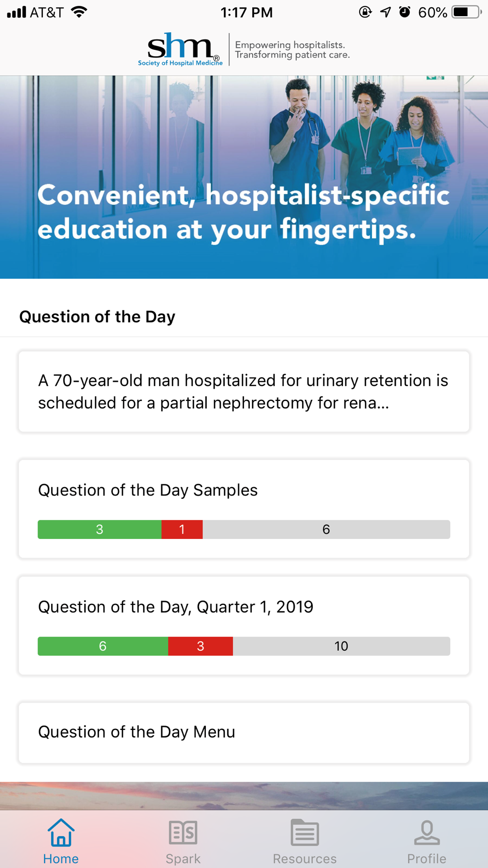Open Question of the Day, Quarter 1, 2019
The width and height of the screenshot is (488, 868).
(244, 607)
